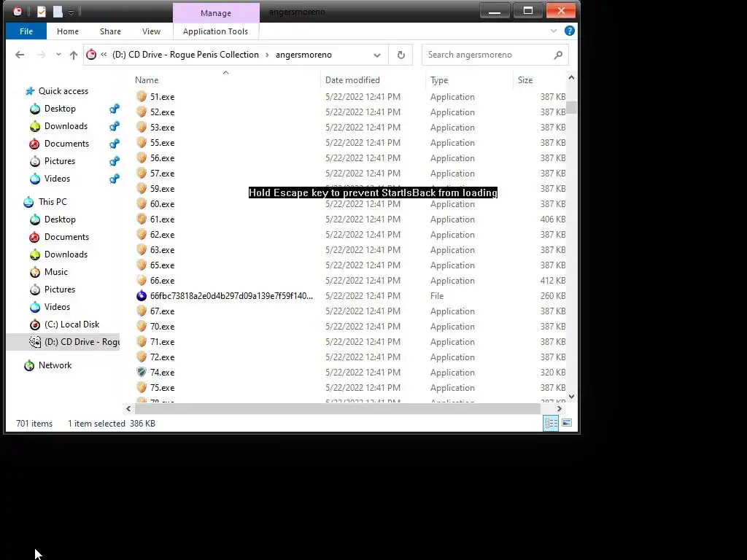The height and width of the screenshot is (560, 747).
Task: Click the 412 KB size value
Action: 553,281
